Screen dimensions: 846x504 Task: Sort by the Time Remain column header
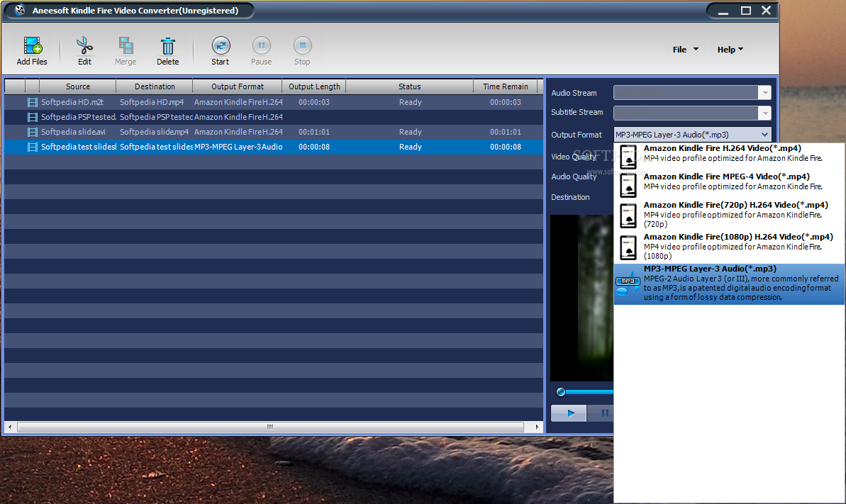pyautogui.click(x=506, y=86)
